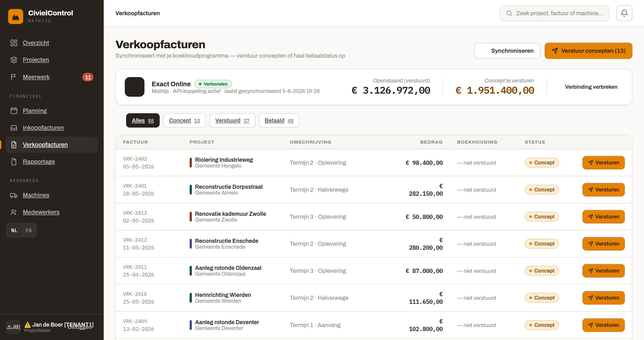The width and height of the screenshot is (644, 340).
Task: Click the Projecten layers icon
Action: 14,60
